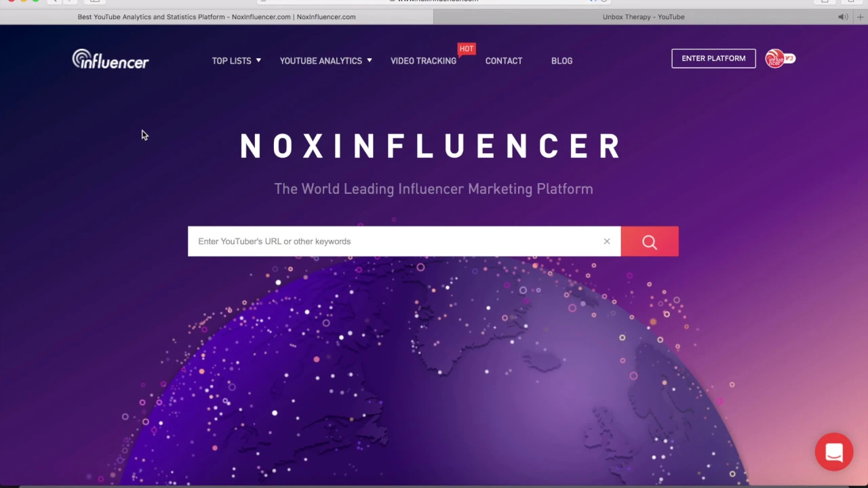Visit the Blog link
This screenshot has height=488, width=868.
(561, 61)
